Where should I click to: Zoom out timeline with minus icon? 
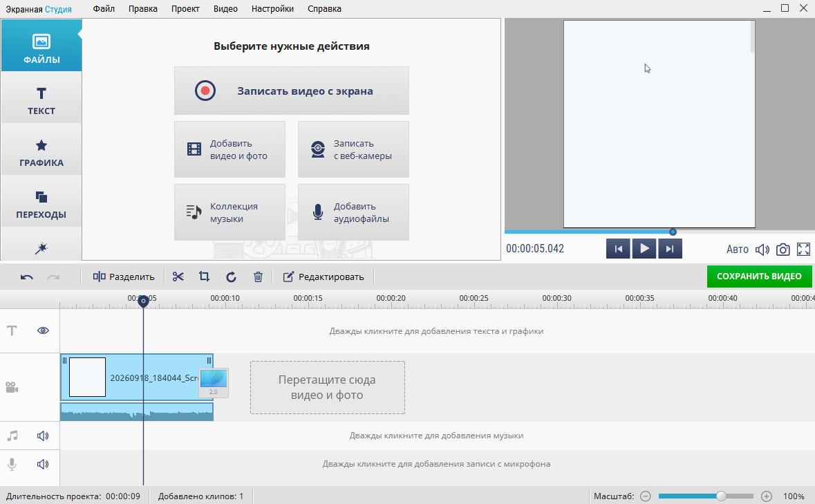point(646,496)
